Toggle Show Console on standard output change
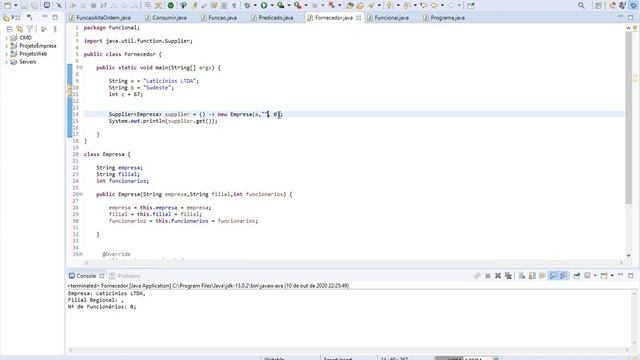The width and height of the screenshot is (640, 360). tap(553, 276)
